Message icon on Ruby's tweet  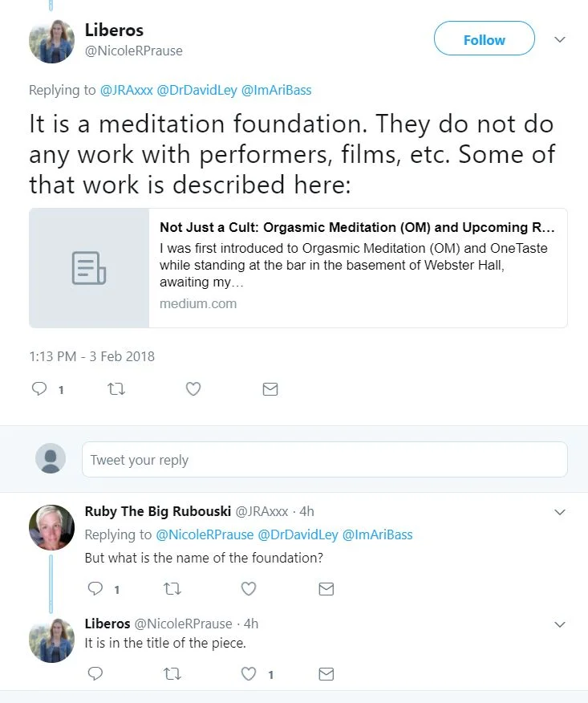(x=326, y=589)
